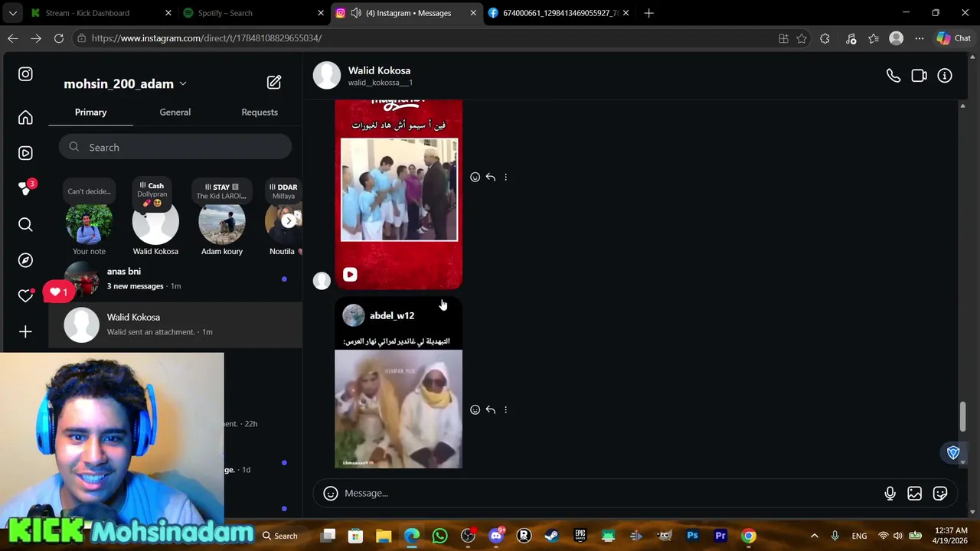The image size is (980, 551).
Task: Click the address bar URL
Action: click(207, 38)
